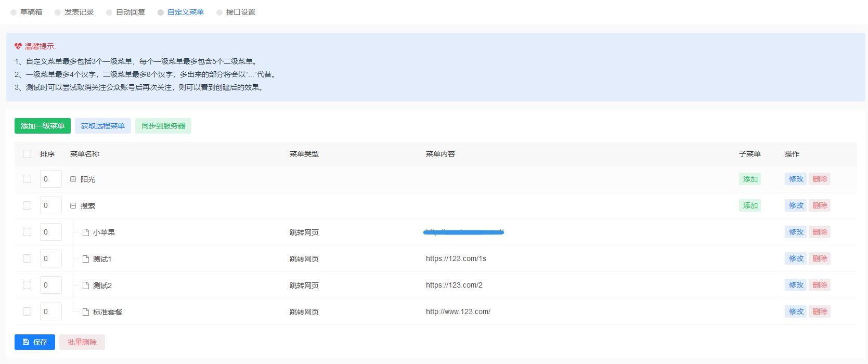
Task: Select the checkbox for 测试2 row
Action: pos(27,285)
